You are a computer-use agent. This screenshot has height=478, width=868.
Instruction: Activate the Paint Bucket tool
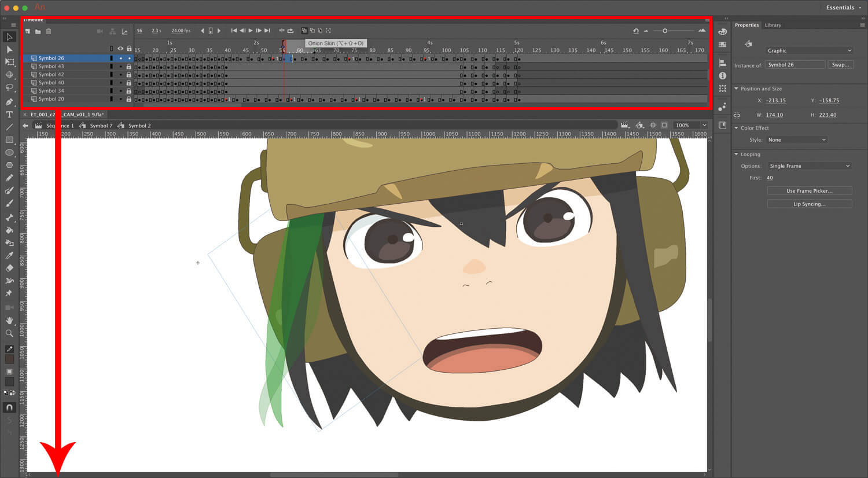coord(9,230)
